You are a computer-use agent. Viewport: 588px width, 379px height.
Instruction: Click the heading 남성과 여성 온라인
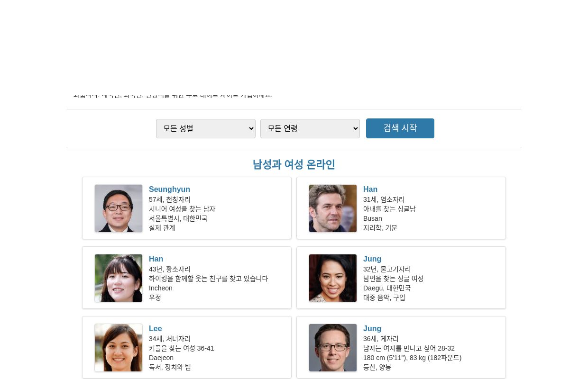294,164
